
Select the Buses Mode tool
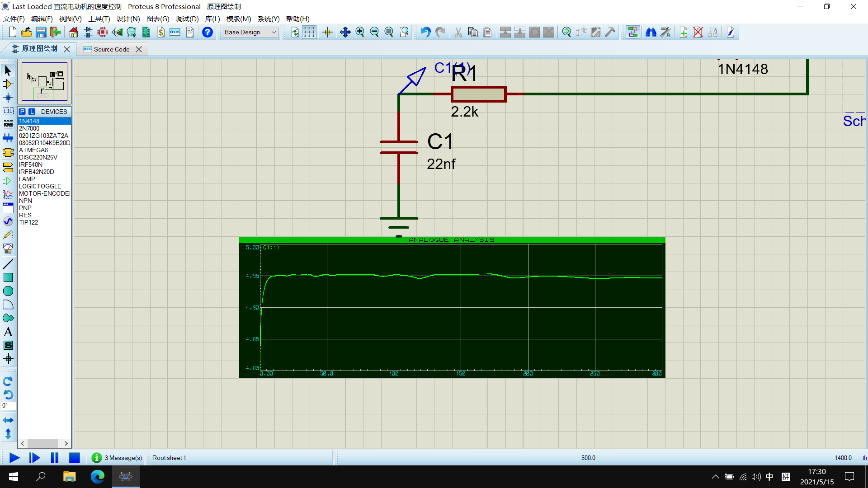point(8,138)
